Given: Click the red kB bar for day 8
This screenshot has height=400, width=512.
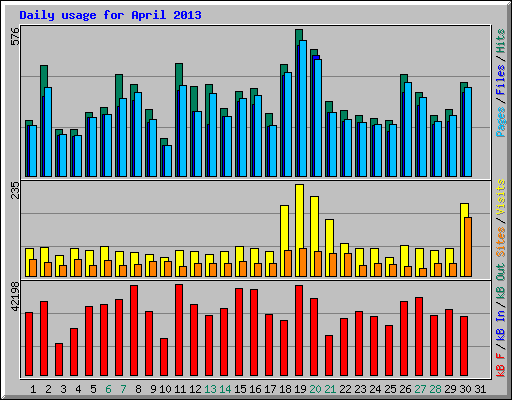Looking at the screenshot, I should (134, 331).
